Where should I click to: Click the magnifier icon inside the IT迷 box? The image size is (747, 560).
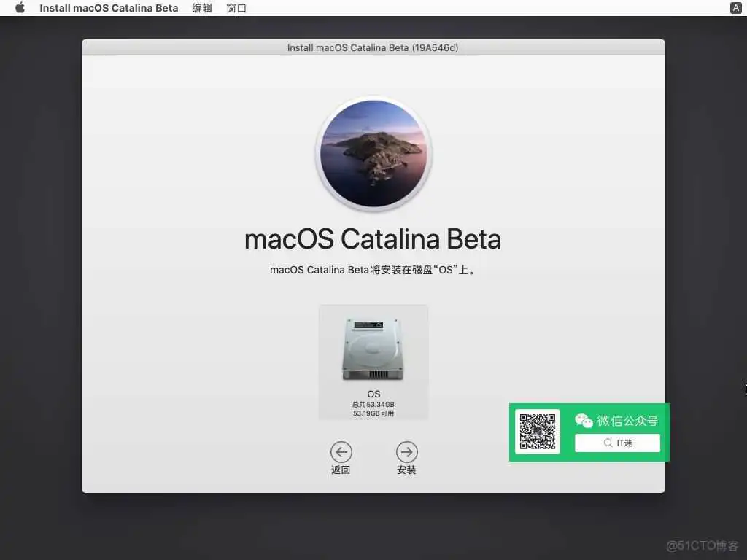click(x=606, y=443)
